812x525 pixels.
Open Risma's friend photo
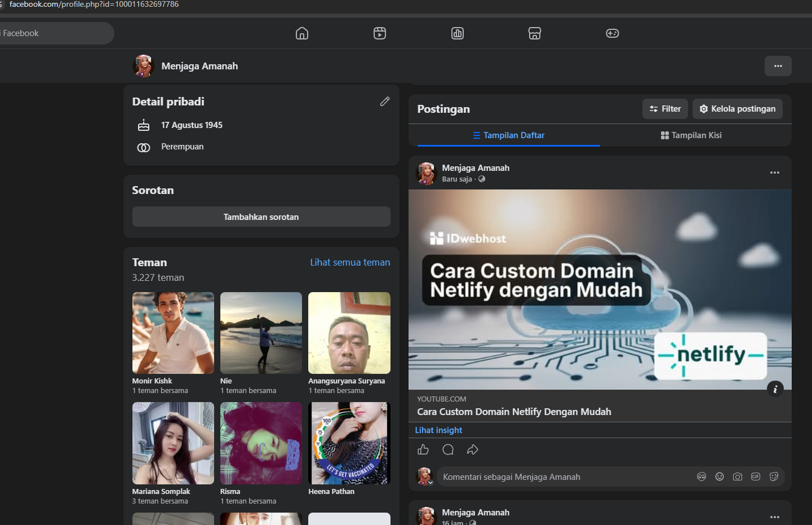point(261,443)
